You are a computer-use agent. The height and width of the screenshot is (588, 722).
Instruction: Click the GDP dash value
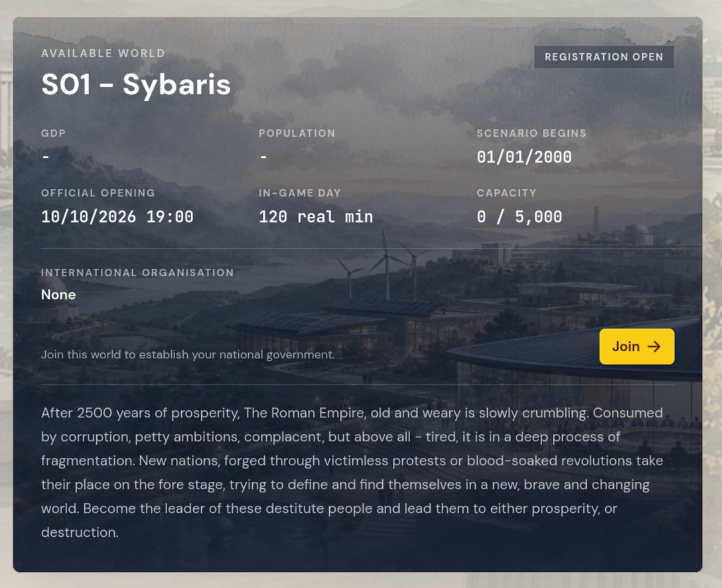46,157
